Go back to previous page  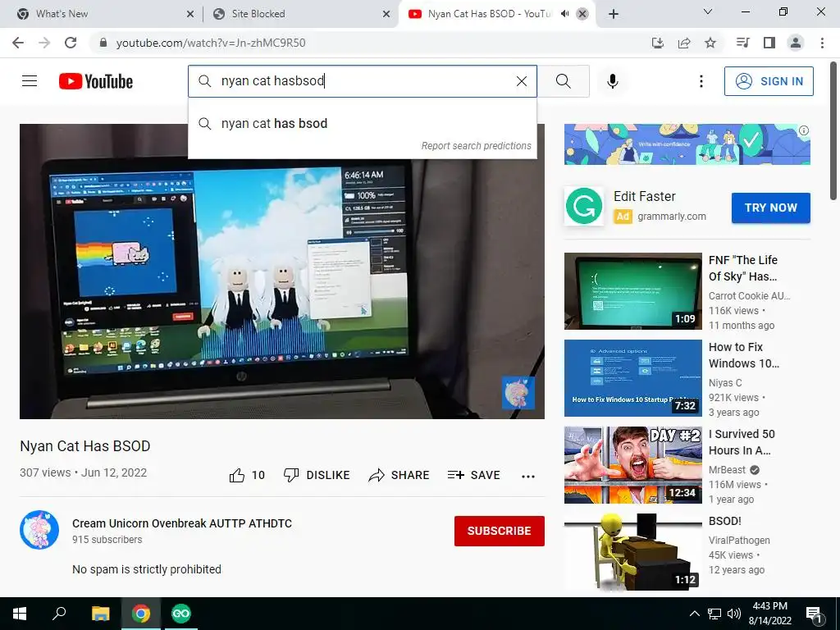18,43
